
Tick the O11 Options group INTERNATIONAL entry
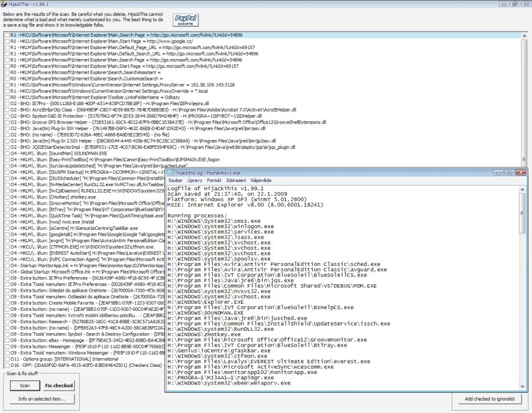(x=7, y=359)
